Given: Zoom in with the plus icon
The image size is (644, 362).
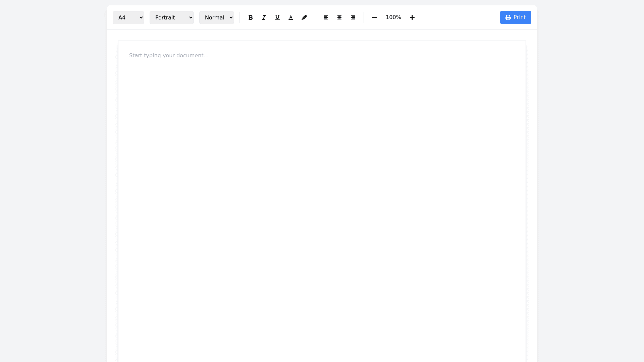Looking at the screenshot, I should (x=412, y=17).
